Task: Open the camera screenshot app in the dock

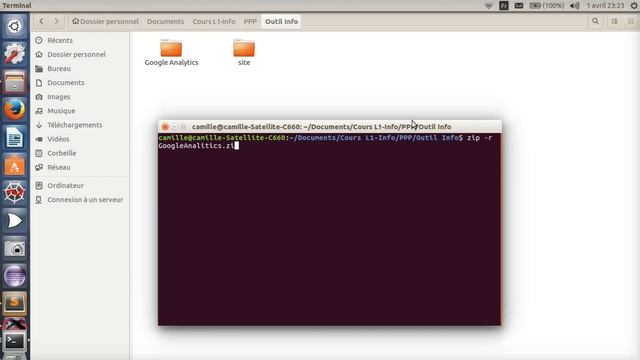Action: (14, 248)
